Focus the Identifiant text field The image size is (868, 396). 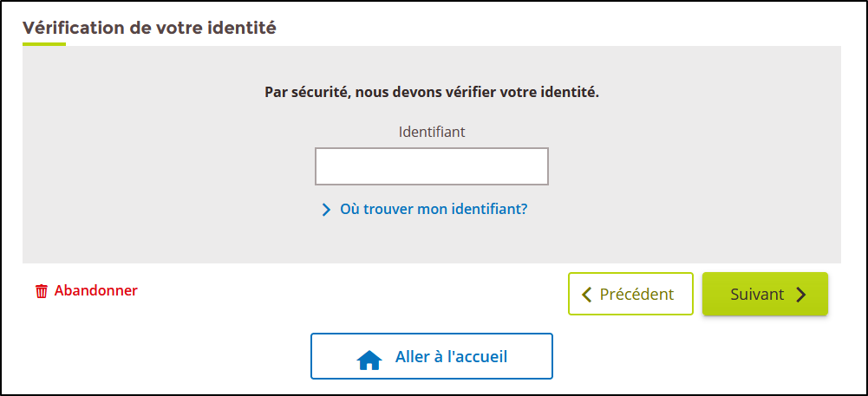point(432,166)
